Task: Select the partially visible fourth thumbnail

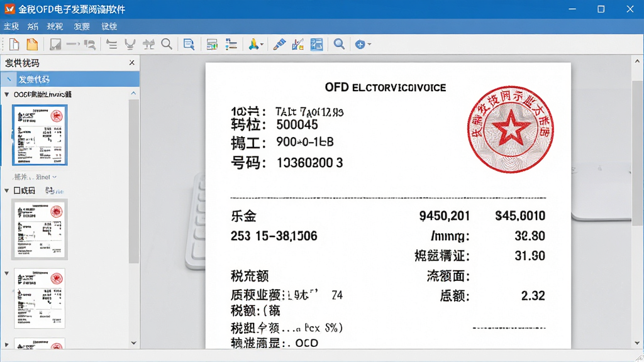Action: [40, 343]
